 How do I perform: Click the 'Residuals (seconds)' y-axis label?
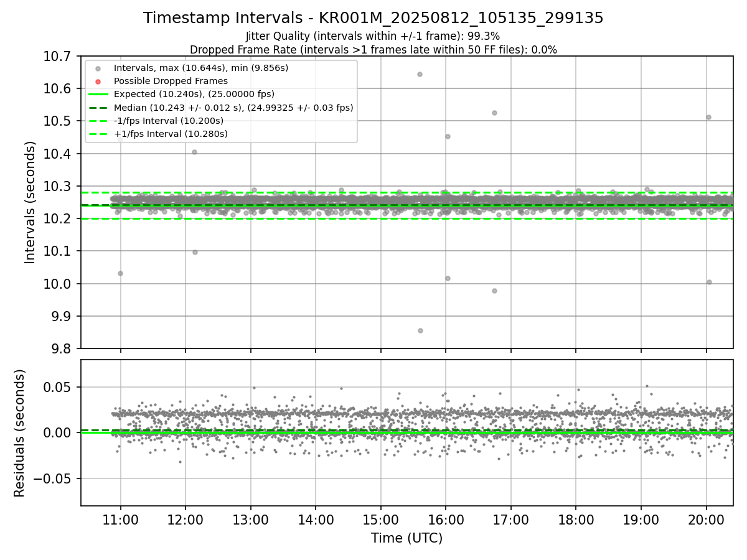click(20, 433)
